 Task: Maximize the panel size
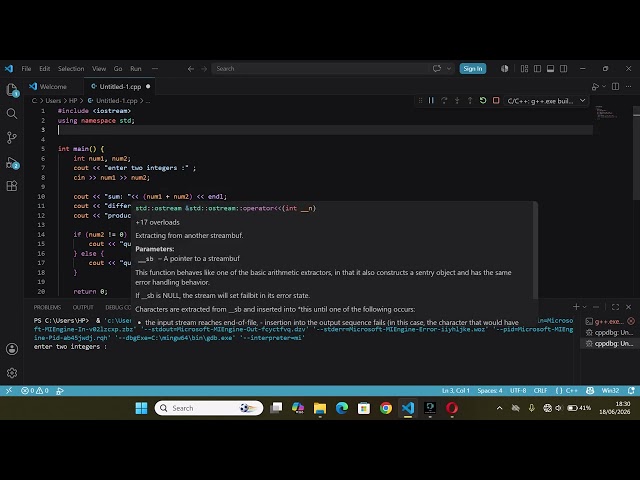[x=616, y=307]
